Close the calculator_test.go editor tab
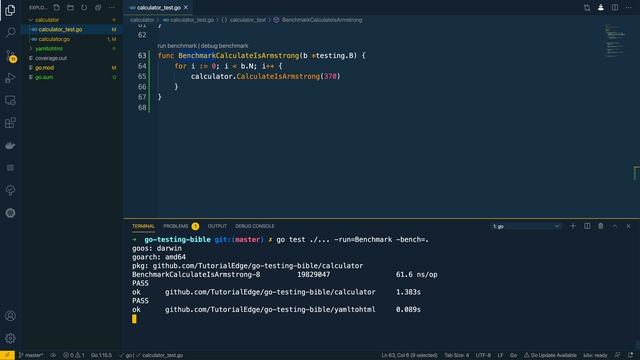The height and width of the screenshot is (360, 640). (x=186, y=7)
